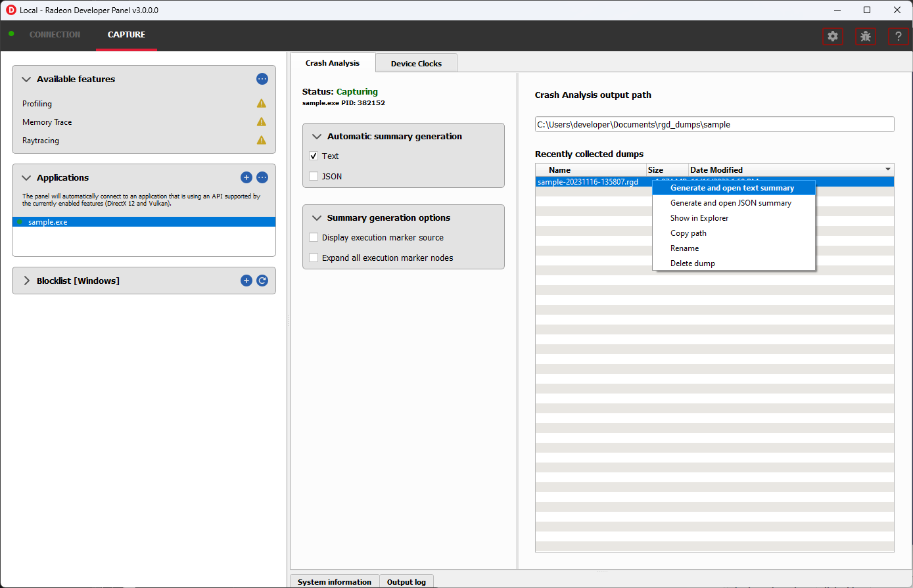Open the bug report icon
The image size is (913, 588).
click(x=866, y=37)
